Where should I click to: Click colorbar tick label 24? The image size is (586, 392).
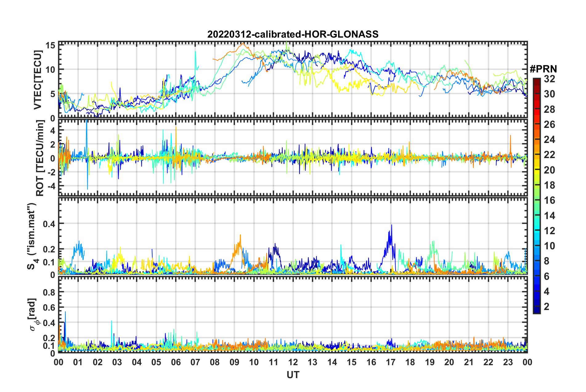[549, 140]
